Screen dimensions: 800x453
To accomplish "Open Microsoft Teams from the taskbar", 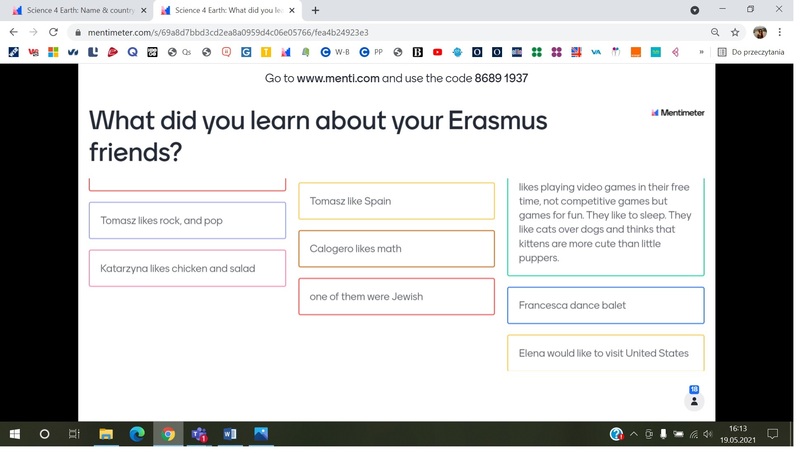I will (199, 434).
